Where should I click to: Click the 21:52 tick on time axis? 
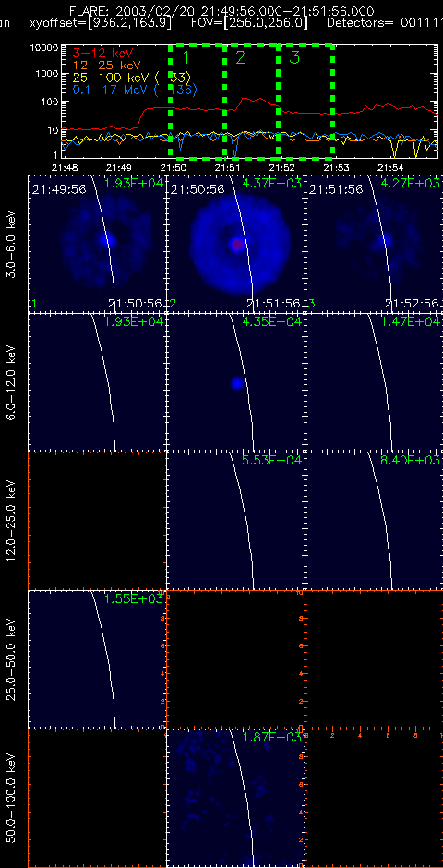pos(278,166)
